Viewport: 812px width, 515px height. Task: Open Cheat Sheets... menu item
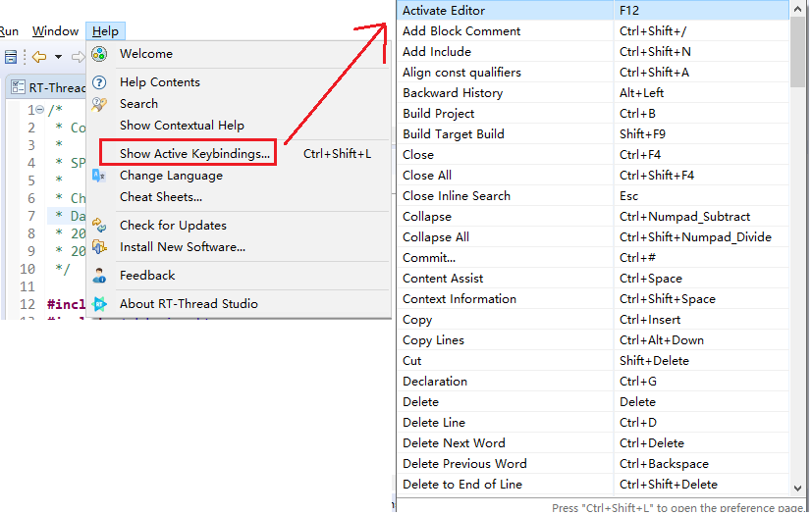(x=239, y=197)
